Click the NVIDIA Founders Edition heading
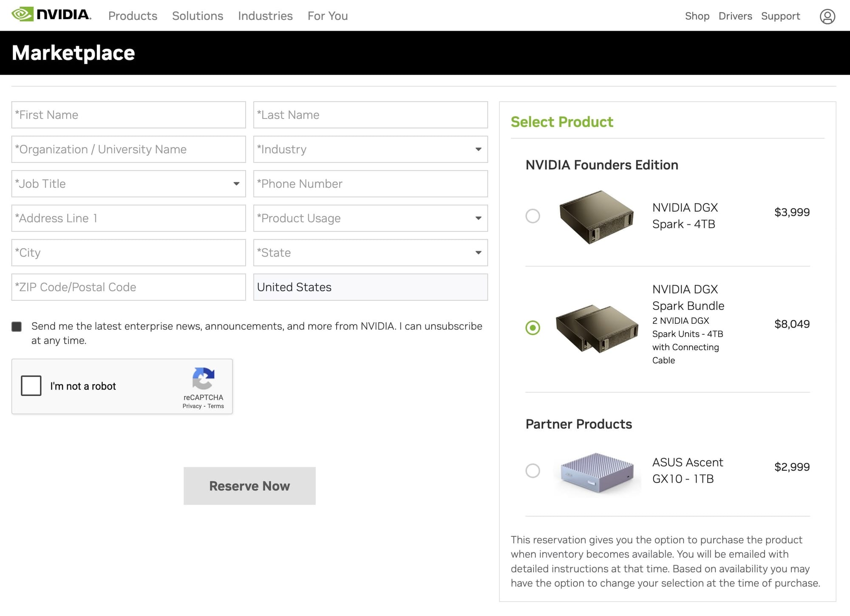The height and width of the screenshot is (616, 850). (602, 165)
